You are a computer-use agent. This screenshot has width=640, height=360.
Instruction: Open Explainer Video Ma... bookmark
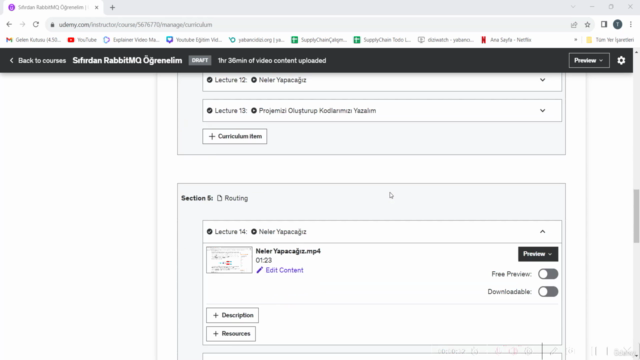[131, 40]
